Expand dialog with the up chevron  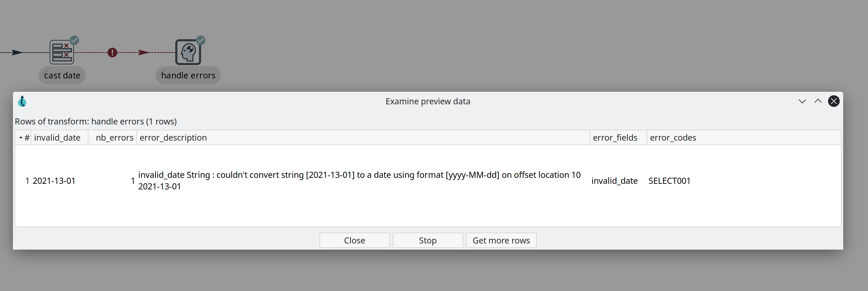click(x=818, y=101)
